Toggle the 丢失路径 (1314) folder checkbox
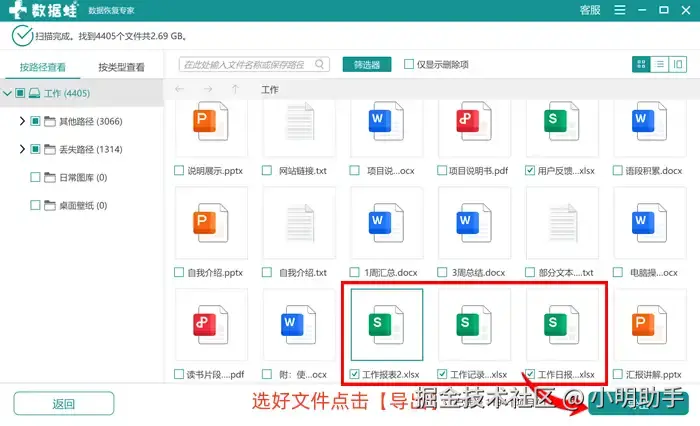This screenshot has height=426, width=700. click(x=35, y=149)
